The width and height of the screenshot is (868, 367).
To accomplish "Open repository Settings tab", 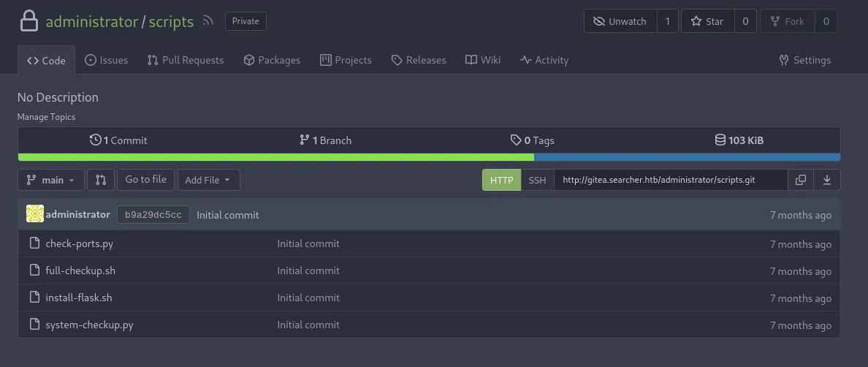I will (x=804, y=60).
